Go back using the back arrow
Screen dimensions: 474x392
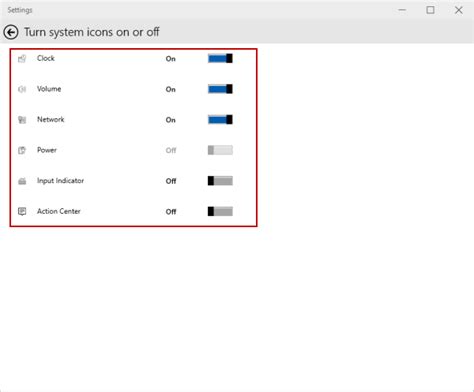click(11, 33)
